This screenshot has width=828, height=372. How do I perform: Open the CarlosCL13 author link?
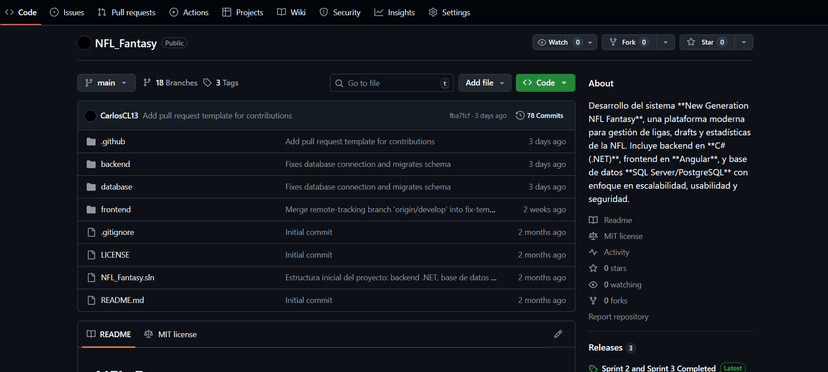click(x=119, y=116)
